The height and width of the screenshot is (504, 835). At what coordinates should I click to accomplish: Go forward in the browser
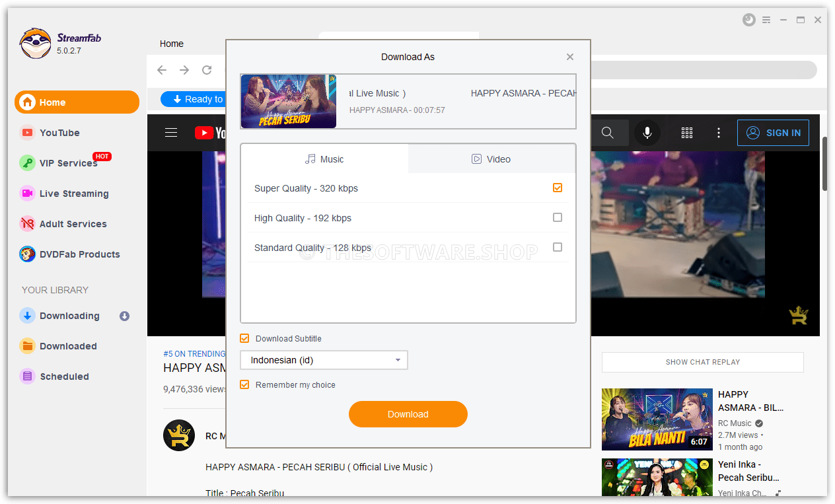pos(184,70)
